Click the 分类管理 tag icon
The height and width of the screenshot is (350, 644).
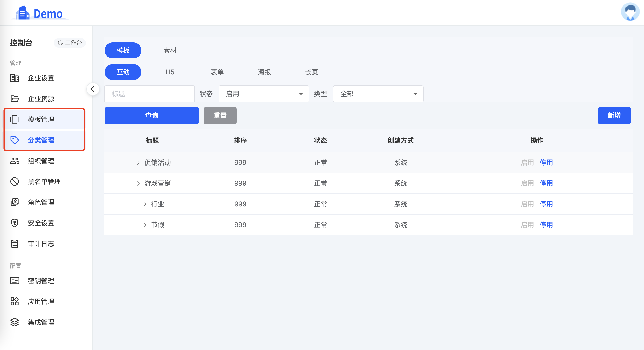coord(15,140)
